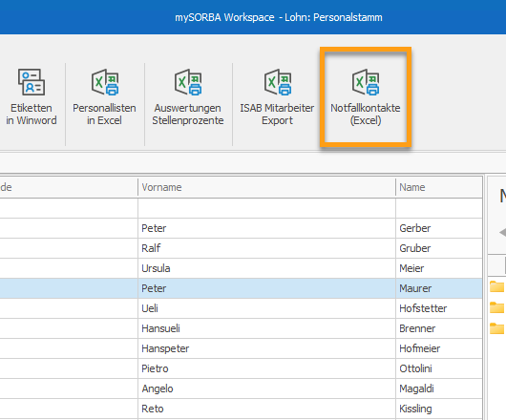The width and height of the screenshot is (506, 420).
Task: Select Ursula Meier in the list
Action: click(241, 268)
